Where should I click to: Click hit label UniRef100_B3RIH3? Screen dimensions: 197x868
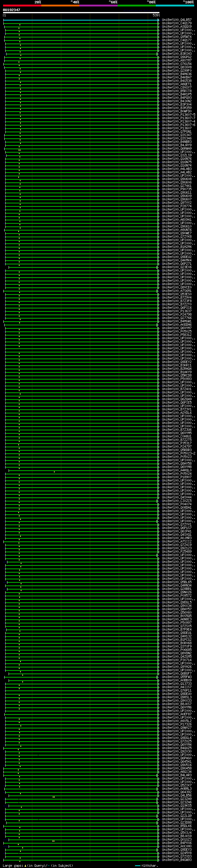177,54
